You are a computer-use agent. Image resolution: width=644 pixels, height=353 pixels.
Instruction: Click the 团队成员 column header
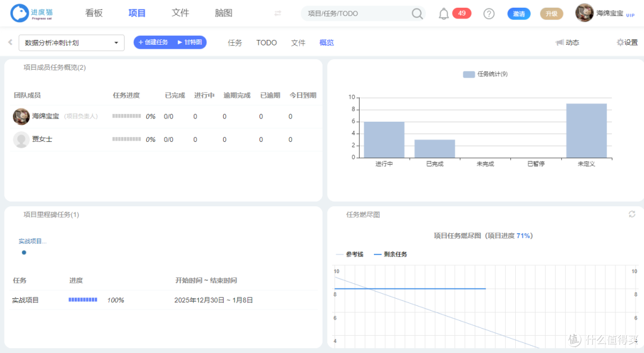point(27,95)
